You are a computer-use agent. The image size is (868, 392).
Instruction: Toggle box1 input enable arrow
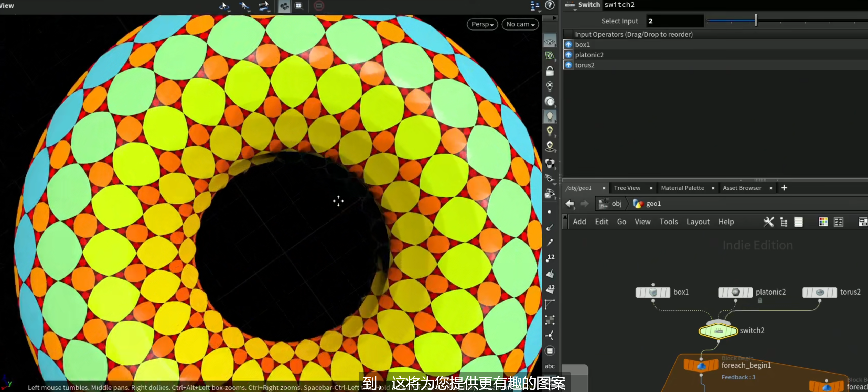point(569,44)
